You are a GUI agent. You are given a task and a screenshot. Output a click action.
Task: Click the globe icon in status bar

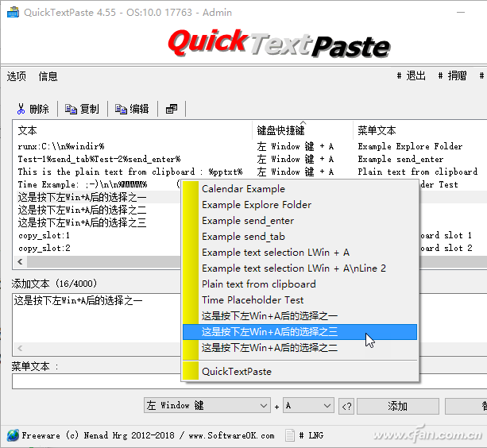(x=13, y=435)
